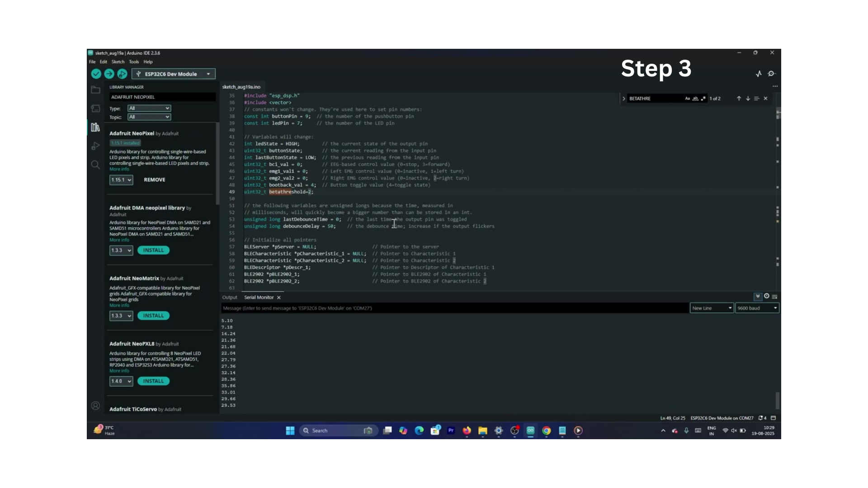The width and height of the screenshot is (868, 488).
Task: Open the sidebar Search magnifier icon
Action: coord(95,164)
